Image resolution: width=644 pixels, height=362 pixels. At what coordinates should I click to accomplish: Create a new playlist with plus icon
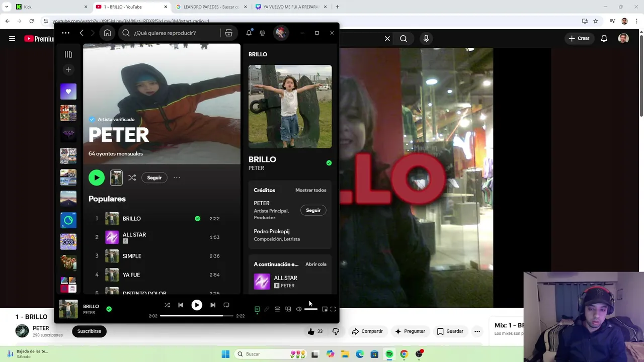(x=68, y=70)
